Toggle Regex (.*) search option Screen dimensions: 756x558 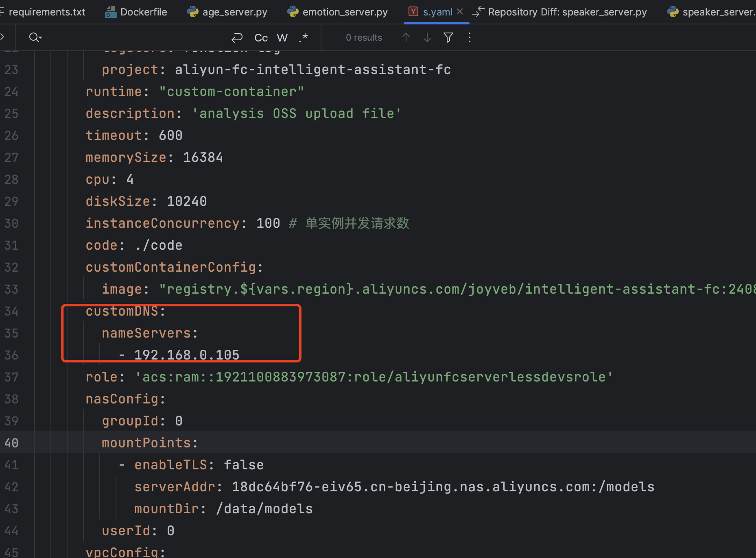tap(303, 38)
